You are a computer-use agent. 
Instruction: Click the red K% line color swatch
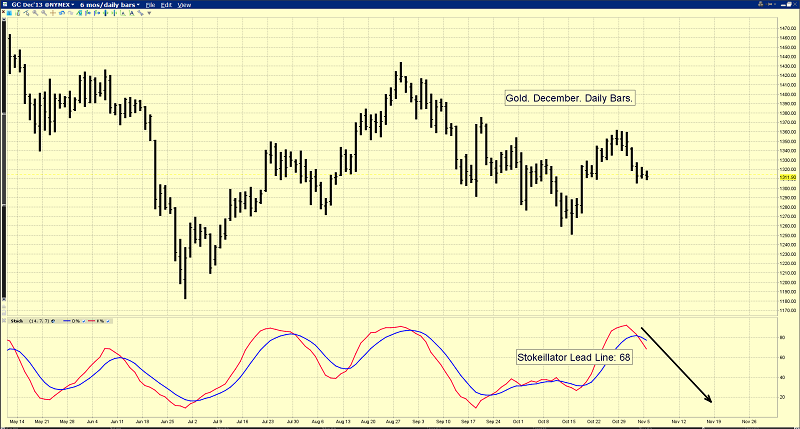[x=91, y=321]
